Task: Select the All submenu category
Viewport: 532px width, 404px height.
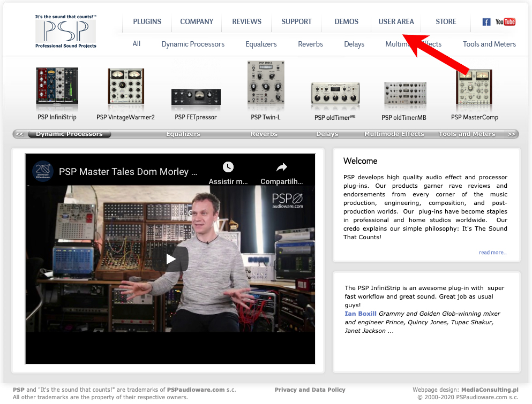Action: pyautogui.click(x=137, y=44)
